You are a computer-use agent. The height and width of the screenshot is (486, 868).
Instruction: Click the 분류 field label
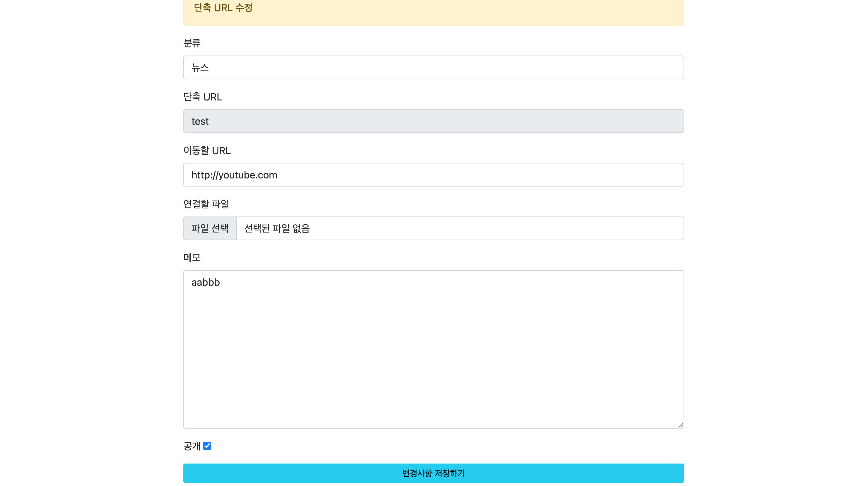pos(191,43)
